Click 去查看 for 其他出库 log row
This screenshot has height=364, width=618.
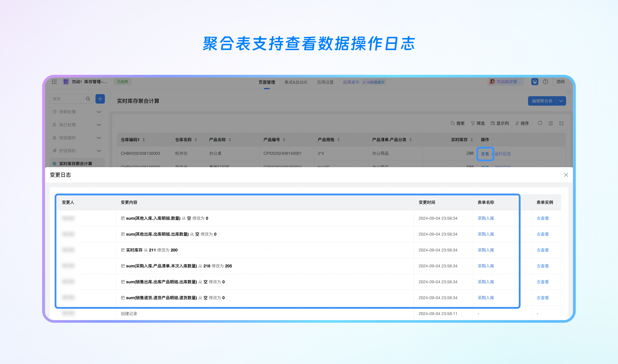(543, 234)
